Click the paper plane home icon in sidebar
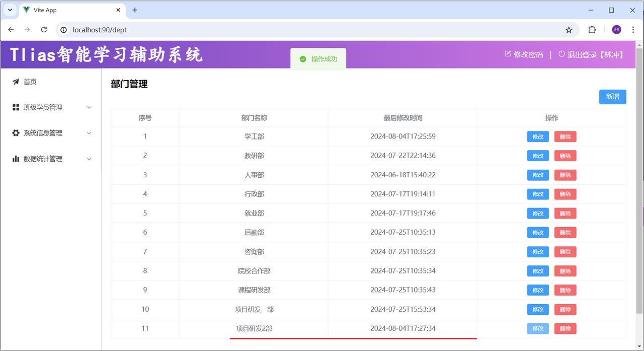The image size is (644, 351). [x=16, y=82]
